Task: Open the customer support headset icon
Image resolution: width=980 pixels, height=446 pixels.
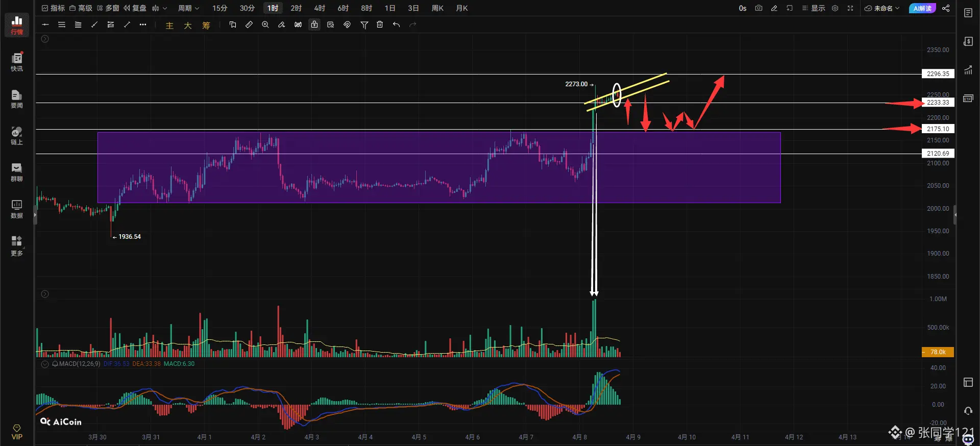Action: [968, 411]
